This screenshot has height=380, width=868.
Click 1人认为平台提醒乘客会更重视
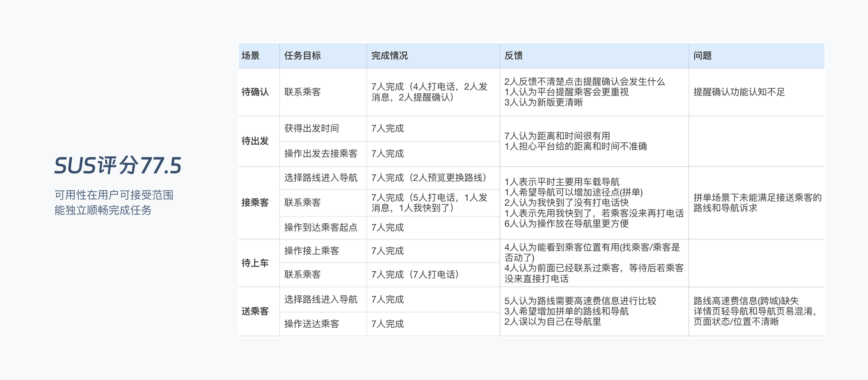point(566,92)
